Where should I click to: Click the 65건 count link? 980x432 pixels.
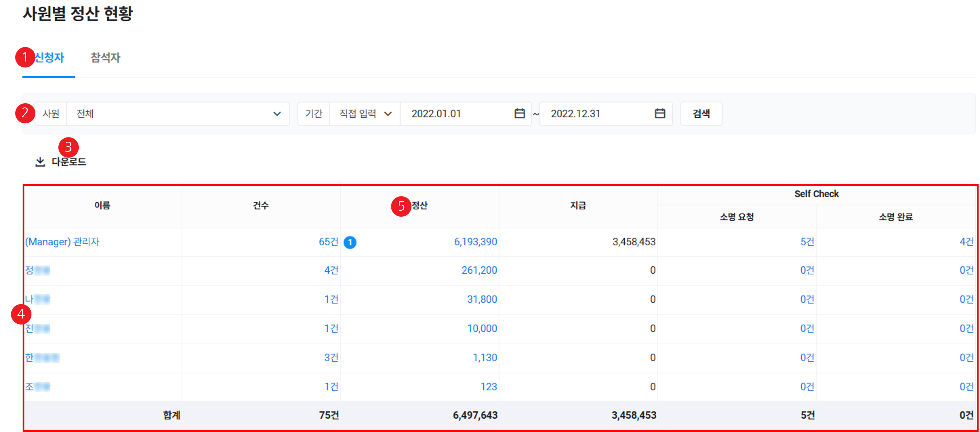coord(328,242)
